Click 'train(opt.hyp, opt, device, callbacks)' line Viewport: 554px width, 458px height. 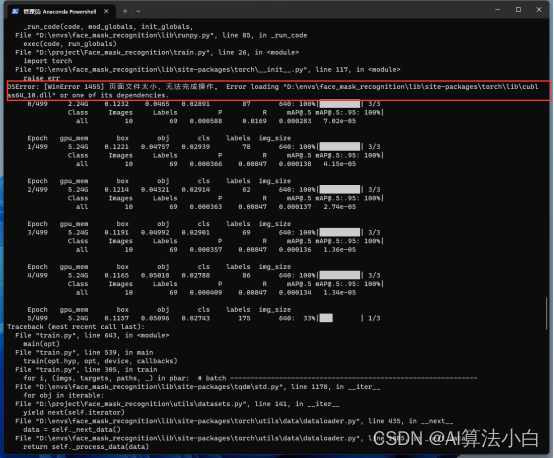[100, 361]
